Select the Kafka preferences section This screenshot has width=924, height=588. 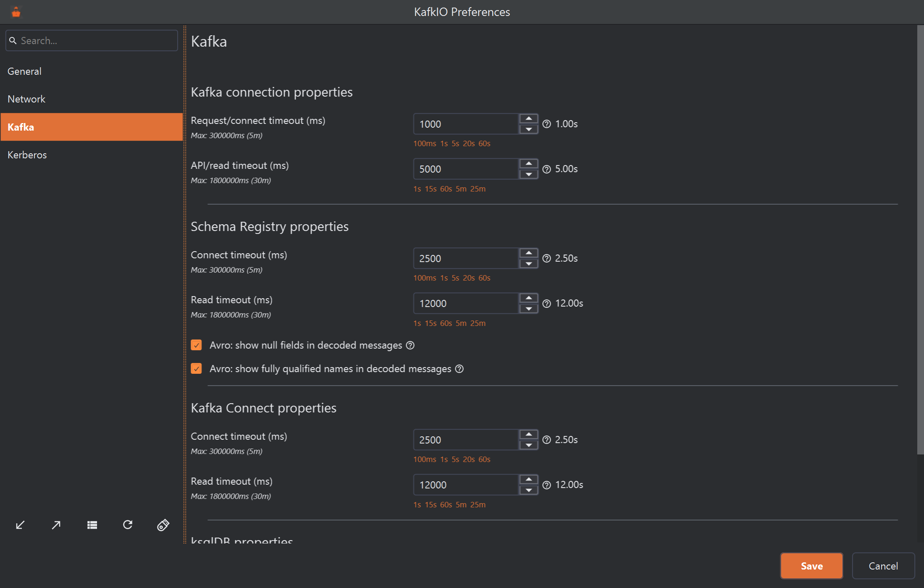[x=92, y=127]
